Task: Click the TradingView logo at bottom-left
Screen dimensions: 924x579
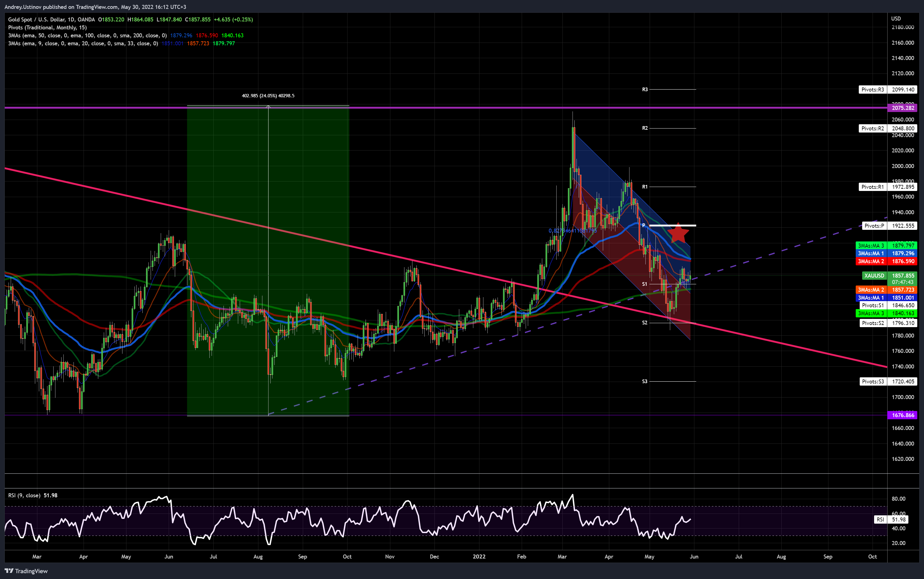Action: pyautogui.click(x=26, y=571)
